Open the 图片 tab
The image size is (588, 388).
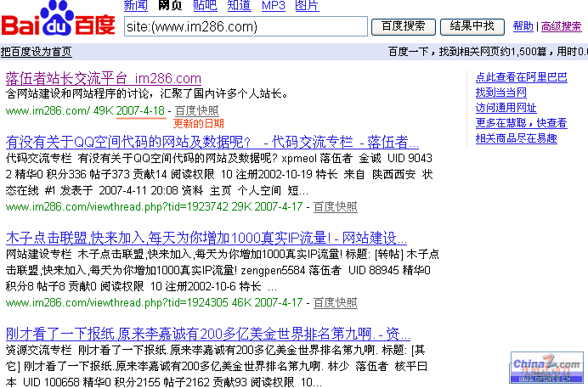coord(307,5)
